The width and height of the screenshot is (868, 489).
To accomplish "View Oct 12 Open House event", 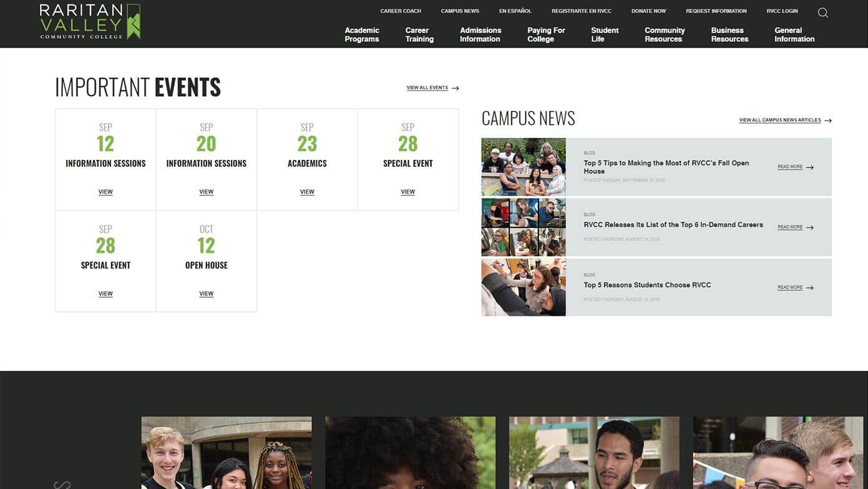I will click(207, 294).
